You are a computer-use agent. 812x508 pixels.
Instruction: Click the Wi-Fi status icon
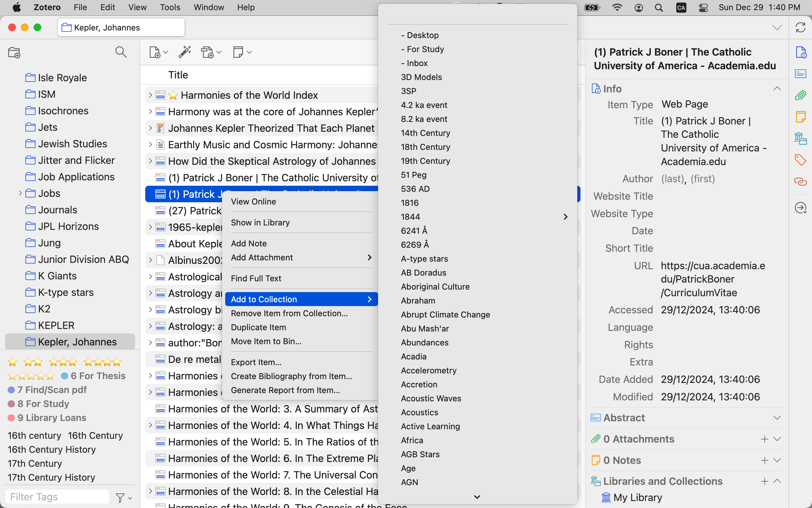(x=617, y=7)
